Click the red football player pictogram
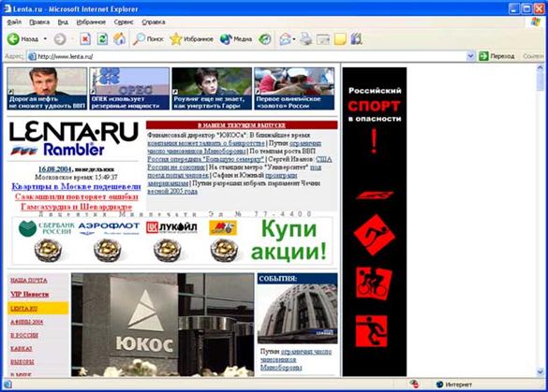 click(x=372, y=331)
